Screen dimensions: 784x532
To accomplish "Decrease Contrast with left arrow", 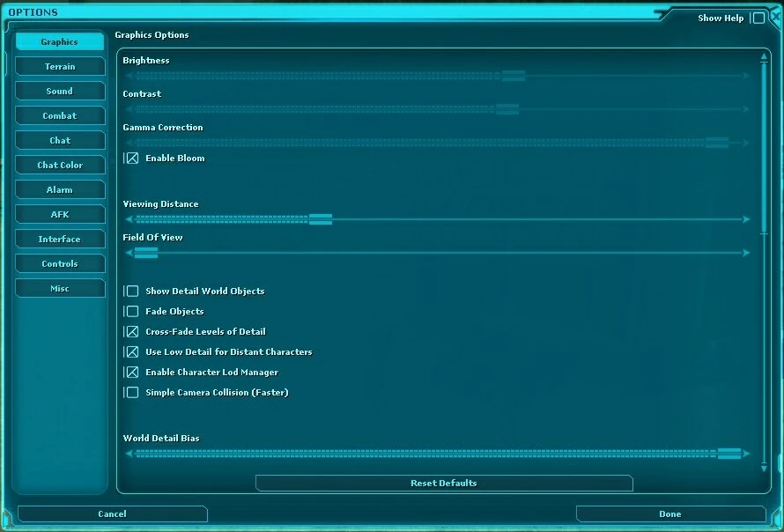I will click(129, 109).
